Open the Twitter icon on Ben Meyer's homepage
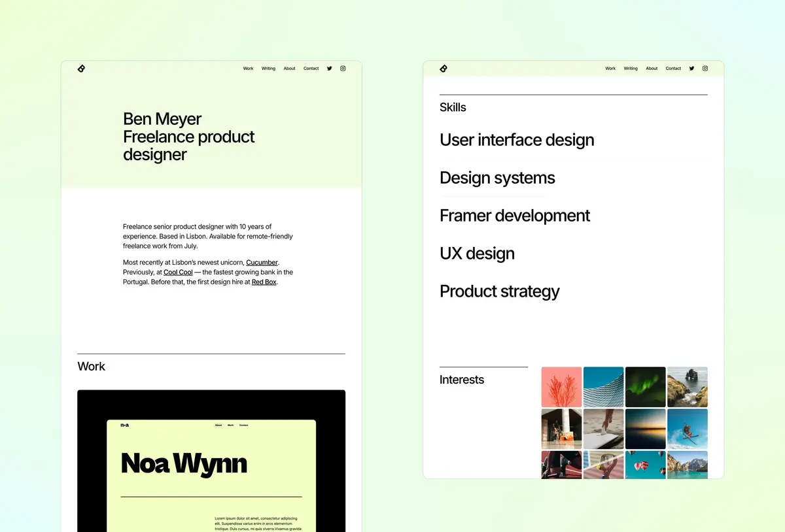This screenshot has height=532, width=785. click(x=329, y=68)
